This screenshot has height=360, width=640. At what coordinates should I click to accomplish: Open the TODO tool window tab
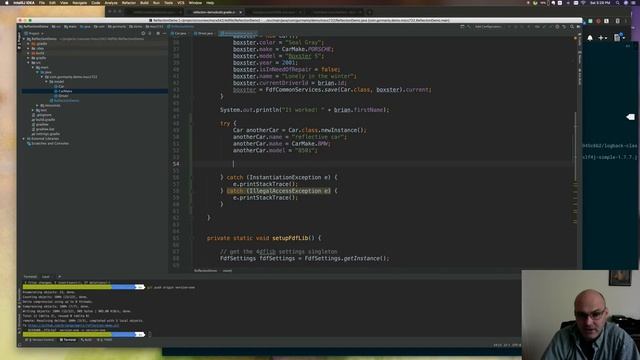(x=104, y=340)
